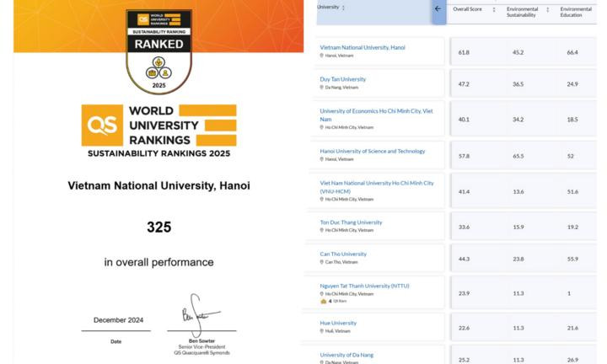Select environmental sustainability value 36.5
This screenshot has height=364, width=607.
coord(518,84)
